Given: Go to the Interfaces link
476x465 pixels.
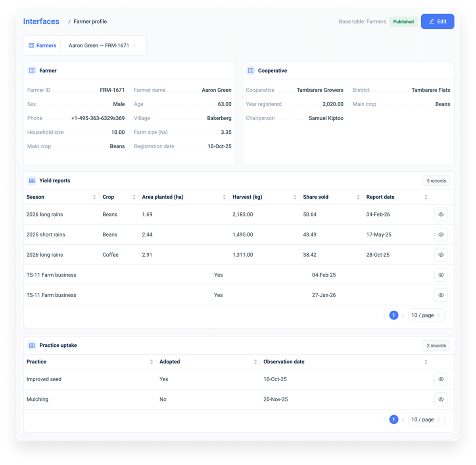Looking at the screenshot, I should coord(41,21).
